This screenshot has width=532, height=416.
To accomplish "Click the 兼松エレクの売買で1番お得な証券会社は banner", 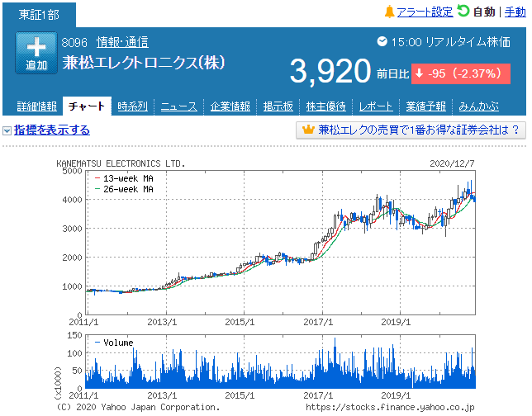I will pyautogui.click(x=411, y=130).
